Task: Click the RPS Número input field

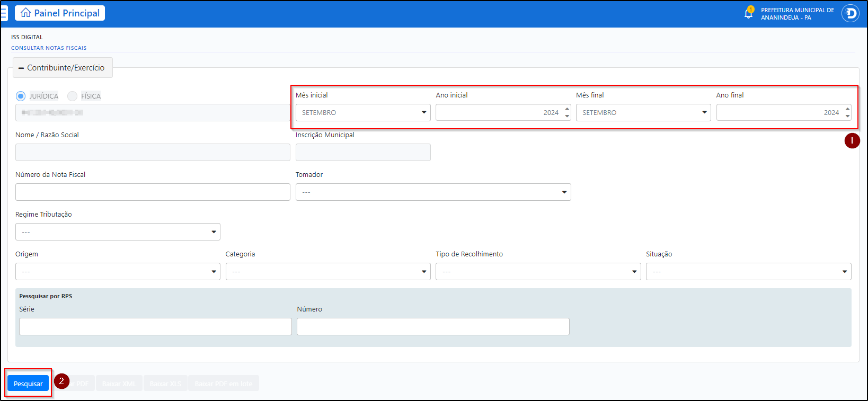Action: tap(433, 326)
